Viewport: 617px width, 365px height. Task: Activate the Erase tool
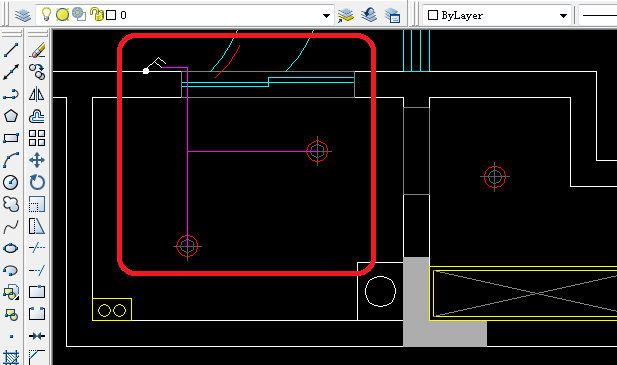pos(37,50)
